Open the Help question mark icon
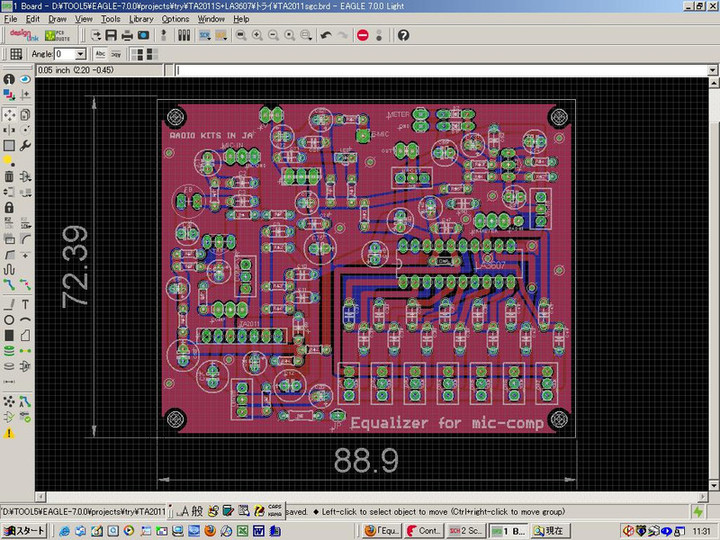Screen dimensions: 720x540 (x=403, y=35)
